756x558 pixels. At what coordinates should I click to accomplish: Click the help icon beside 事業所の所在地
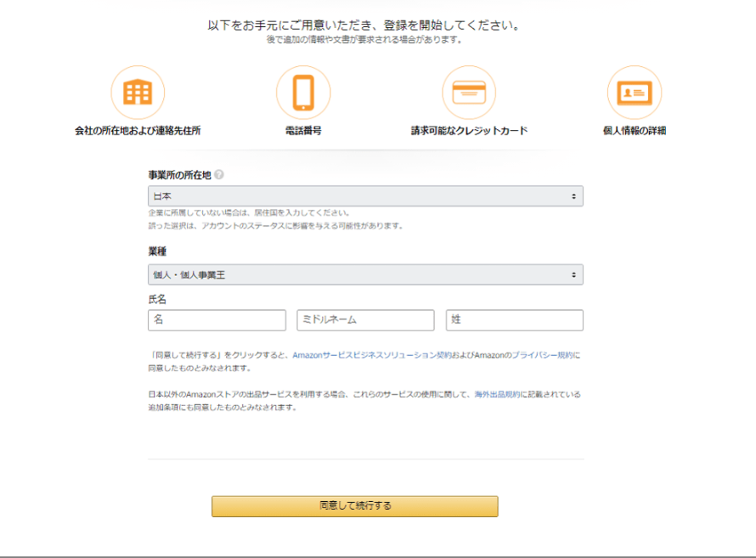click(219, 175)
